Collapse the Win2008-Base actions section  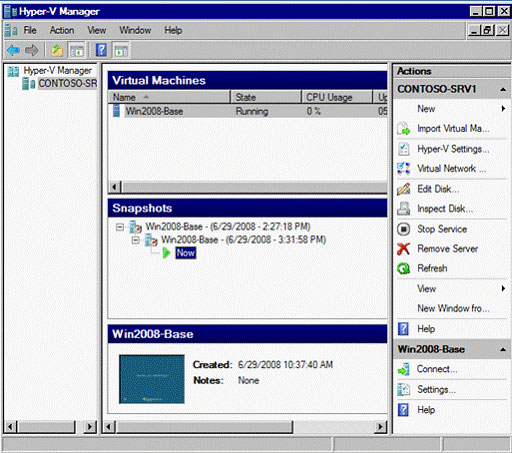[503, 349]
